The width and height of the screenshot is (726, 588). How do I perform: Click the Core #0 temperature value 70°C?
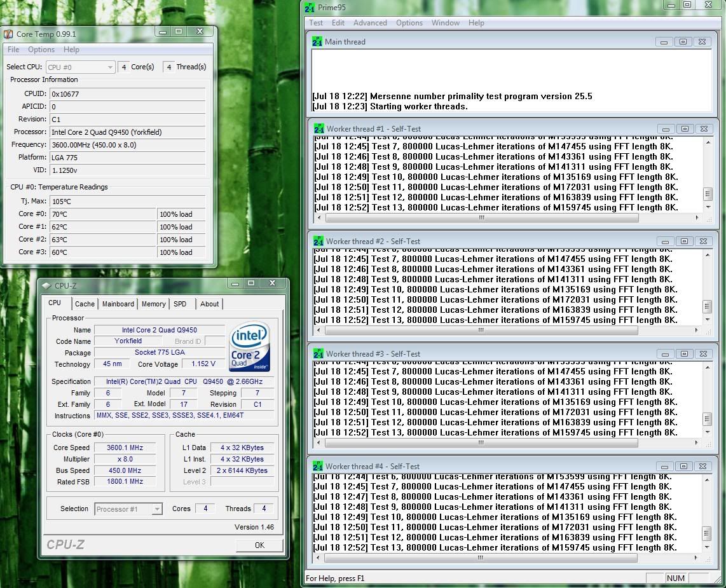click(103, 214)
